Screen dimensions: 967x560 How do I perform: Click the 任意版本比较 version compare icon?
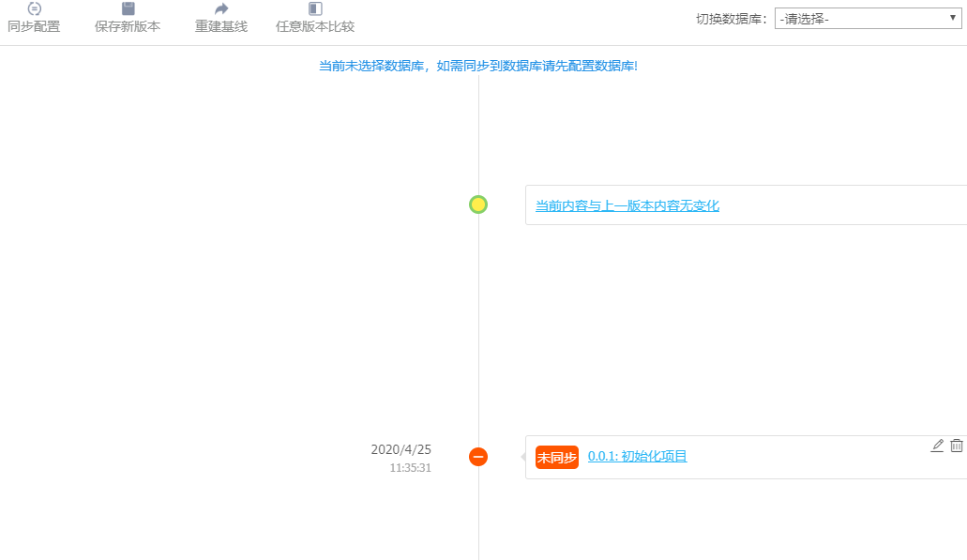(x=312, y=10)
